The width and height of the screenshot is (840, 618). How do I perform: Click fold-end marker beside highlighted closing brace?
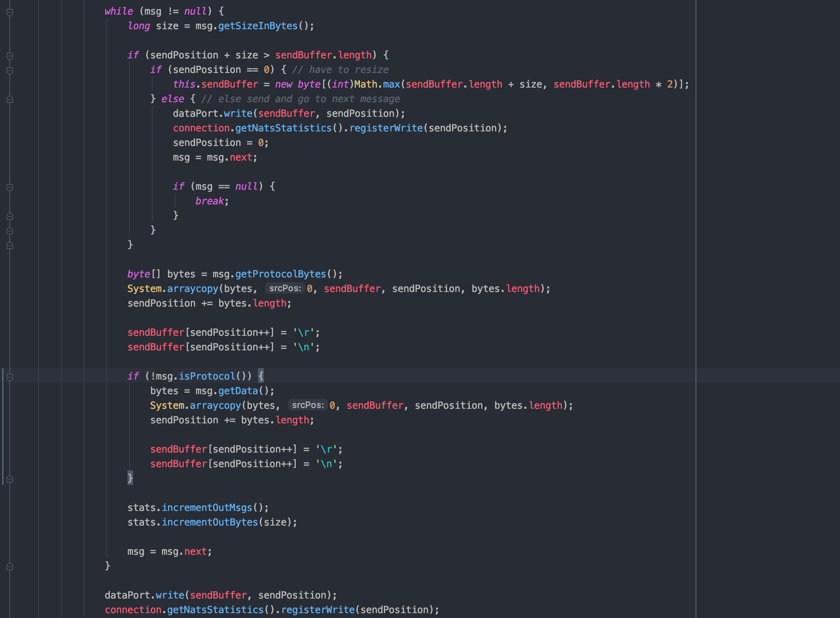point(10,479)
